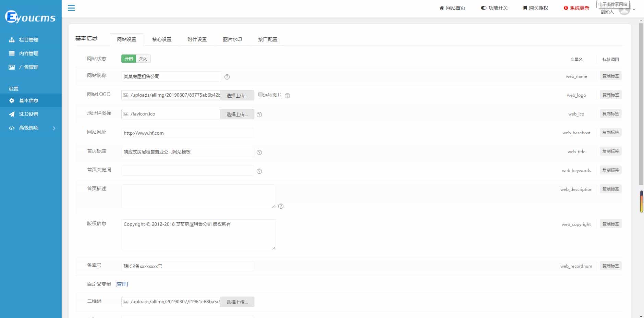
Task: Focus the empty 首页关键词 input
Action: 187,171
